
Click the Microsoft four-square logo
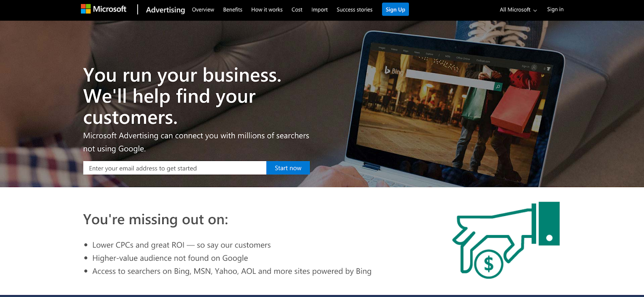[86, 9]
